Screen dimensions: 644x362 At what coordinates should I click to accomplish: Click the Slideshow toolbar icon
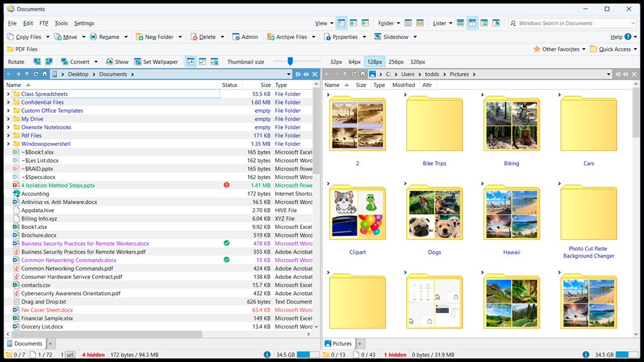[378, 37]
